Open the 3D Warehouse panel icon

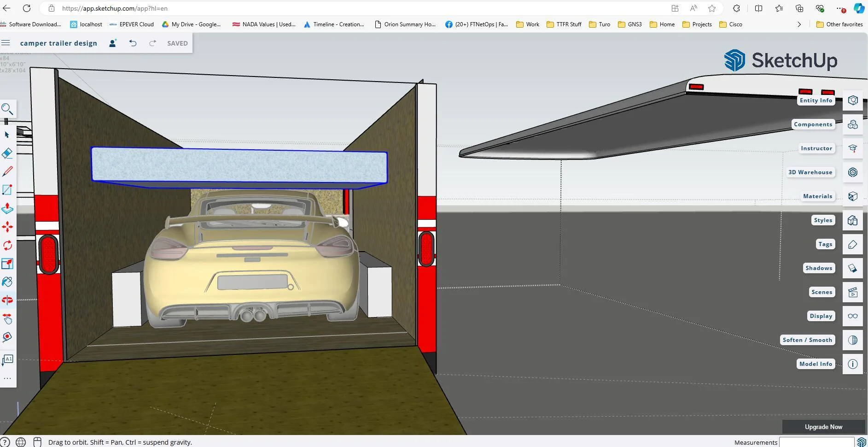pos(853,172)
